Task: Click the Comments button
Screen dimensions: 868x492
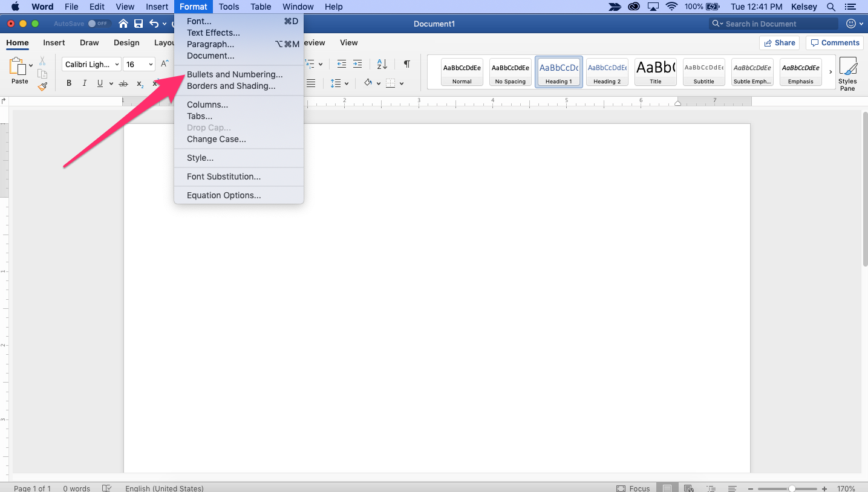Action: [x=835, y=43]
